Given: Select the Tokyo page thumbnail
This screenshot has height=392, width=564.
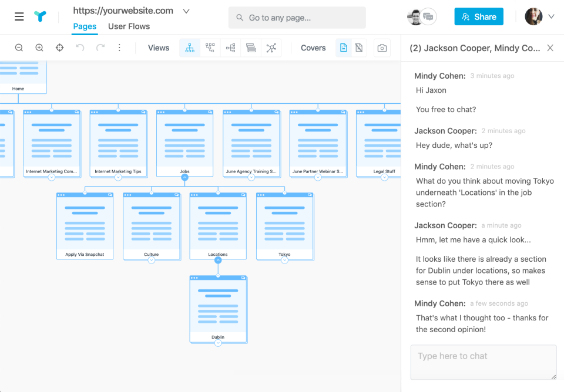Looking at the screenshot, I should [284, 226].
